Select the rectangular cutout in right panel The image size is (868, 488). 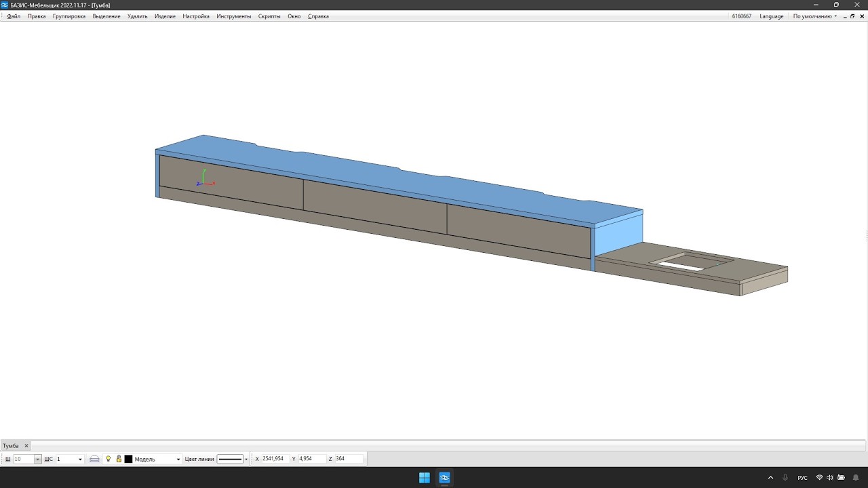[x=691, y=262]
